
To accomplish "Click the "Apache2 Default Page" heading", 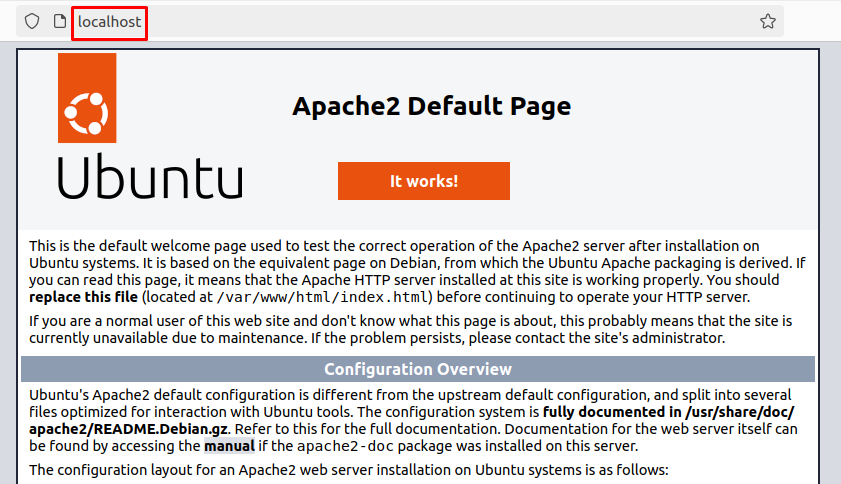I will coord(432,106).
